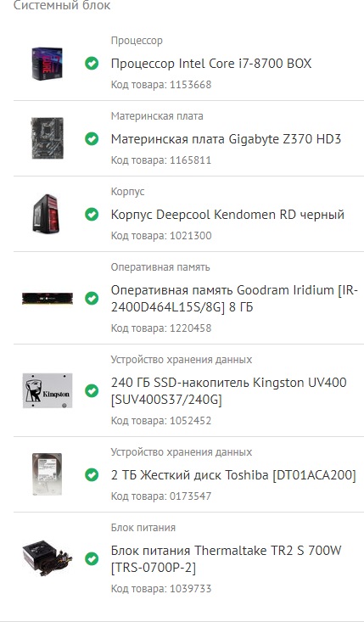The width and height of the screenshot is (364, 622).
Task: Click green checkmark beside Gigabyte motherboard
Action: (x=92, y=138)
